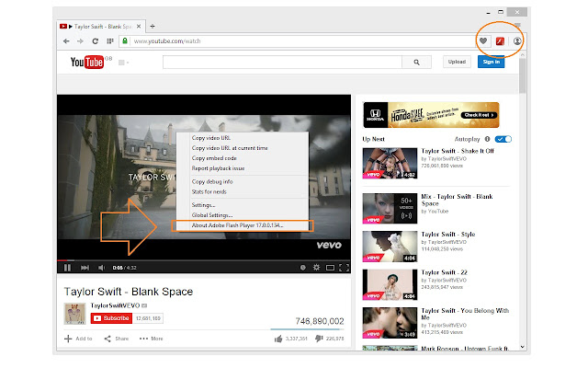Image resolution: width=588 pixels, height=368 pixels.
Task: Click the browser address bar URL
Action: click(167, 40)
